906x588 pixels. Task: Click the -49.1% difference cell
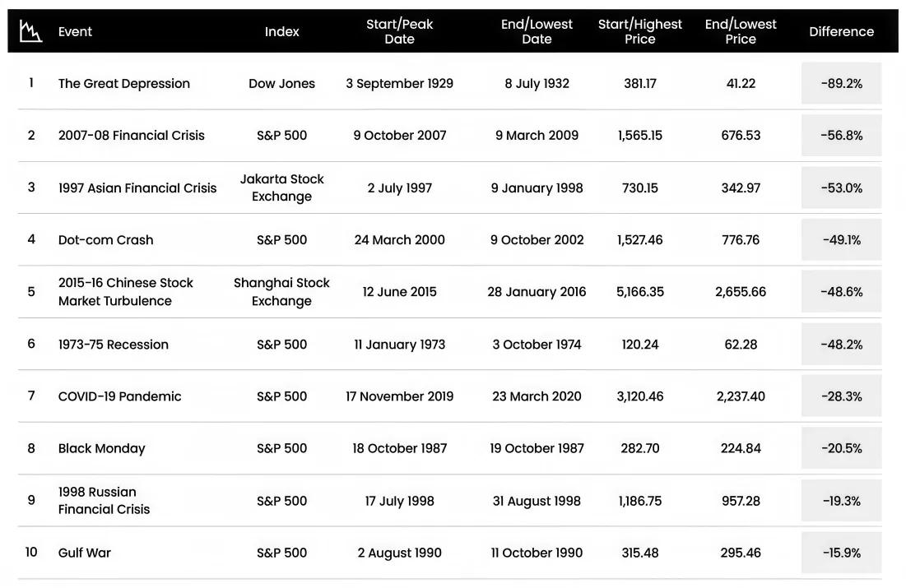[841, 240]
